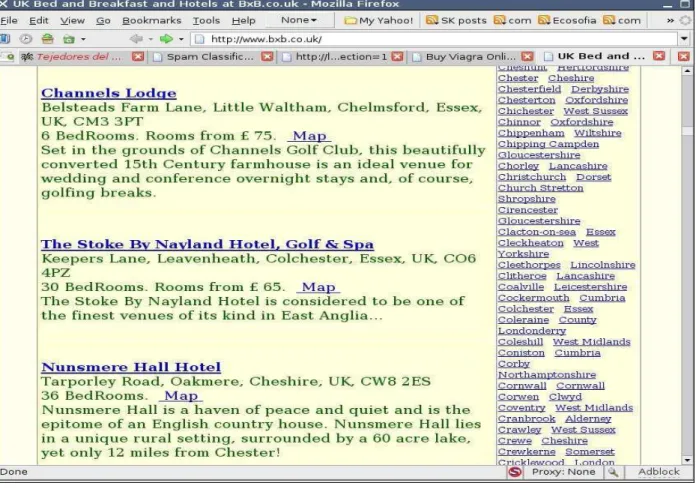Click the vertical scrollbar down arrow
Viewport: 696px width, 492px height.
point(687,460)
